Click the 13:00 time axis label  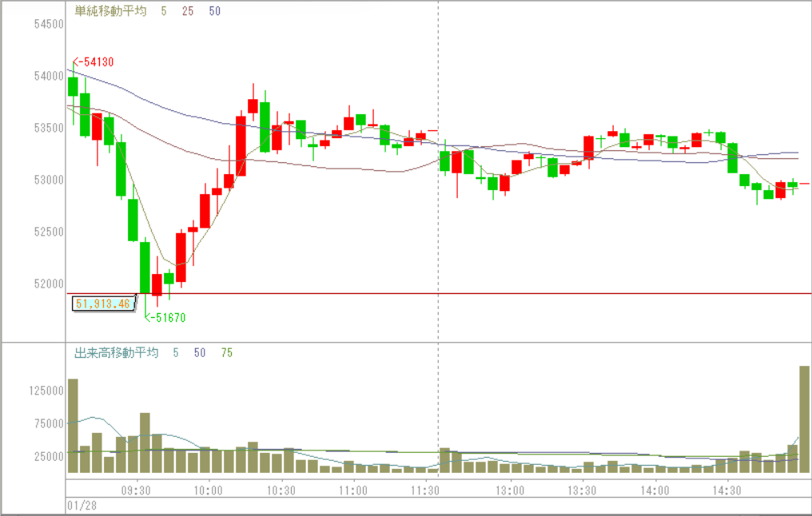510,490
